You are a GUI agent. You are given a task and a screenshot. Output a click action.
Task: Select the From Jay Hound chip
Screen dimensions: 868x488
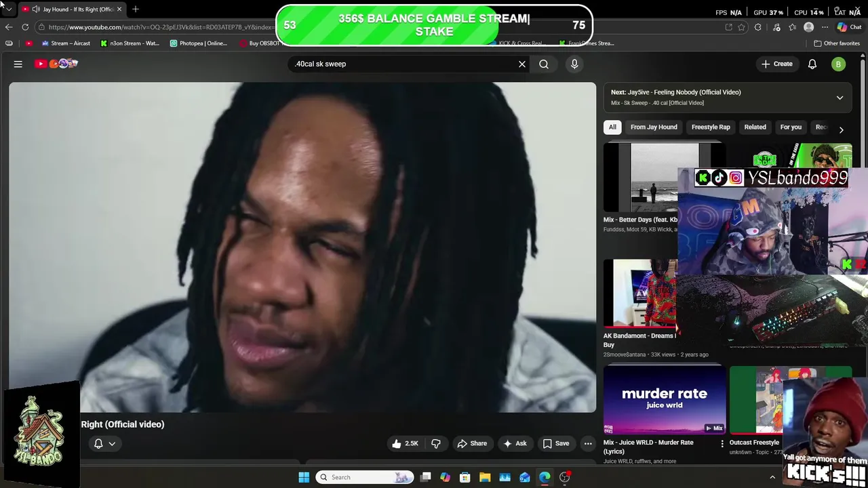tap(654, 127)
